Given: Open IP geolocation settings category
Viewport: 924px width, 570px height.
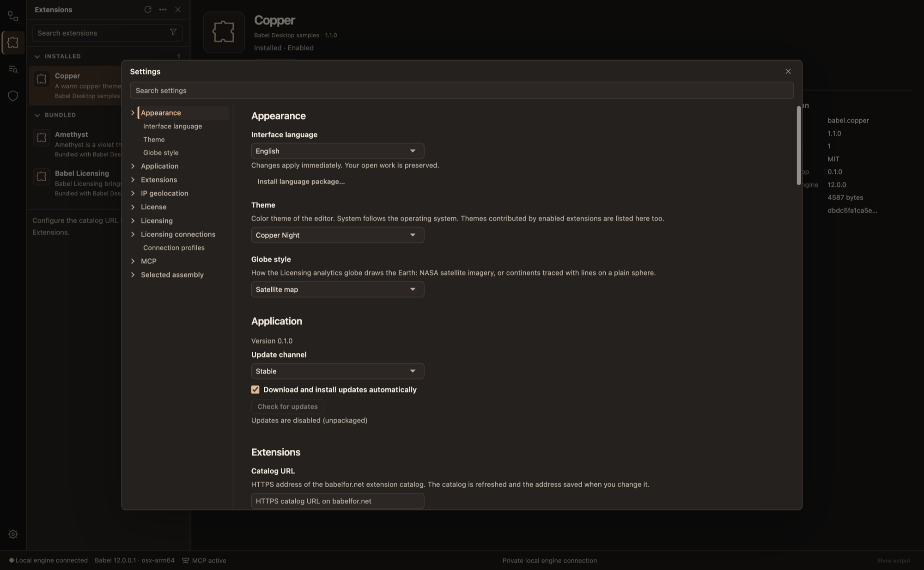Looking at the screenshot, I should click(x=164, y=193).
